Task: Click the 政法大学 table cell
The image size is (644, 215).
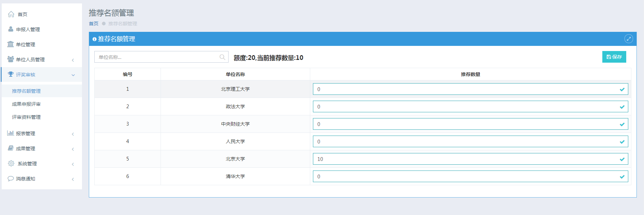Action: (x=235, y=106)
